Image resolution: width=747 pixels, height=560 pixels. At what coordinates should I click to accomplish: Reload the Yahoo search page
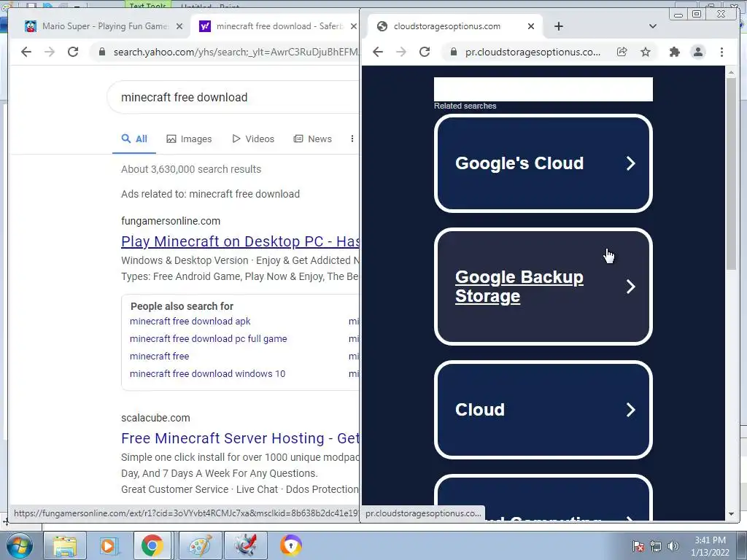pos(73,52)
